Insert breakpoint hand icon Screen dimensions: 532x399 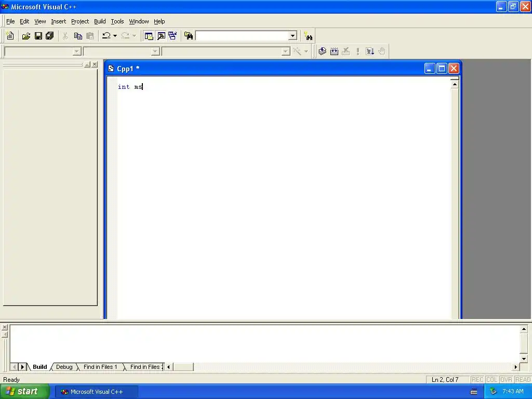(x=382, y=51)
